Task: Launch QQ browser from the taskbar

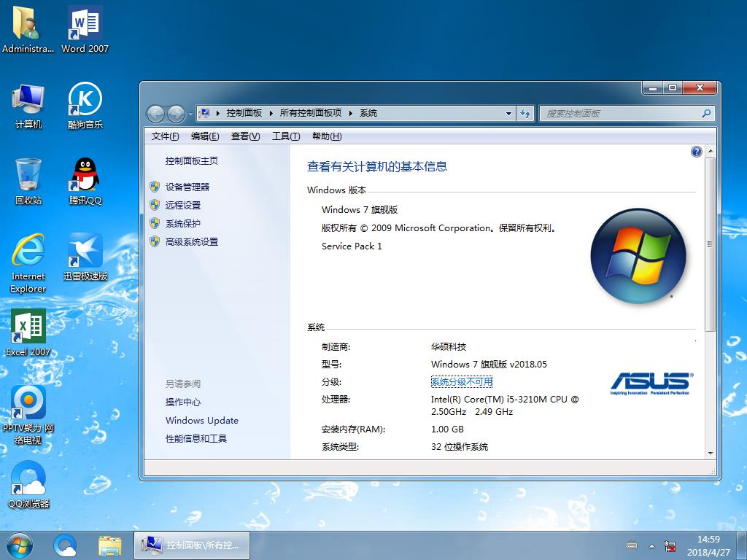Action: pos(65,545)
